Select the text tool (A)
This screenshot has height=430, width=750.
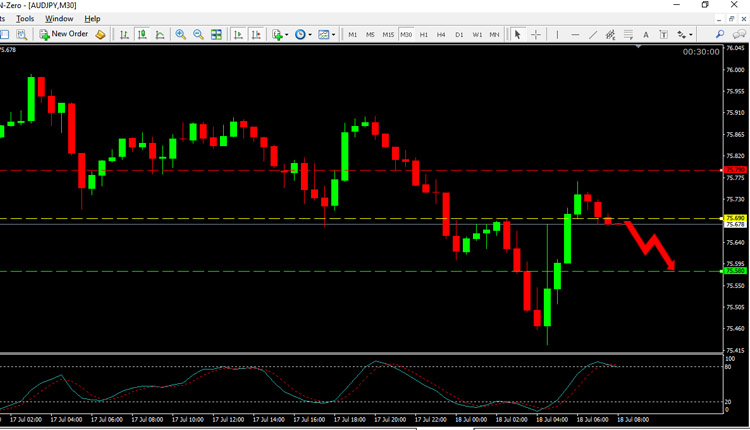point(645,34)
